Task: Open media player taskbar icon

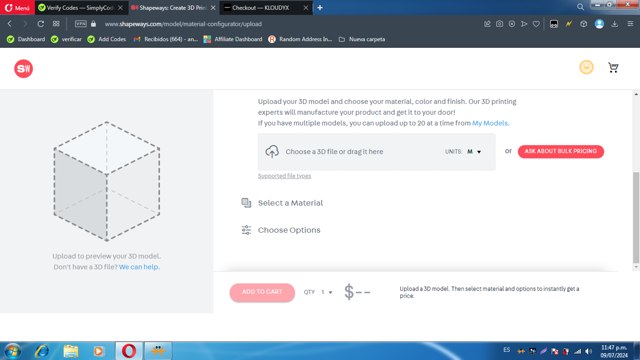Action: click(x=98, y=351)
